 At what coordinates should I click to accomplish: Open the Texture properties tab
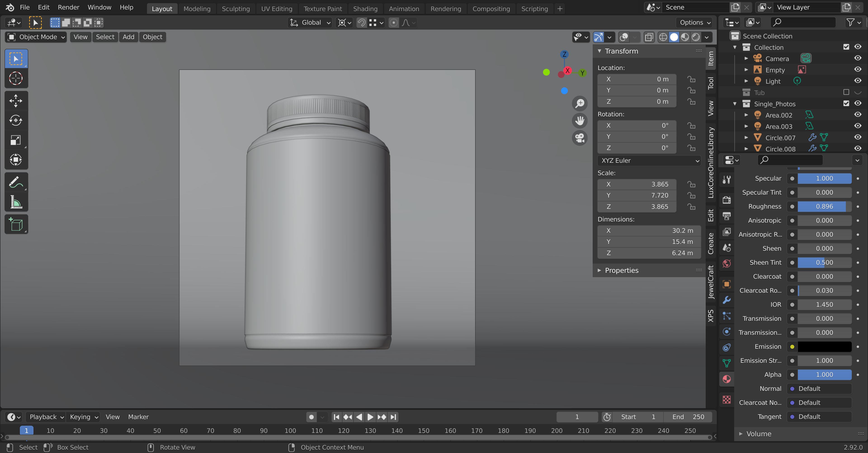tap(727, 399)
